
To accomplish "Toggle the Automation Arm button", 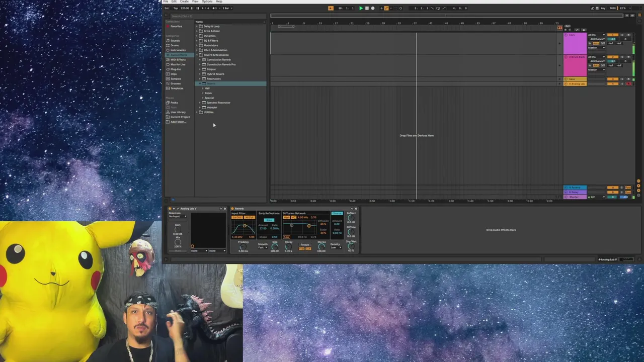I will [x=386, y=8].
